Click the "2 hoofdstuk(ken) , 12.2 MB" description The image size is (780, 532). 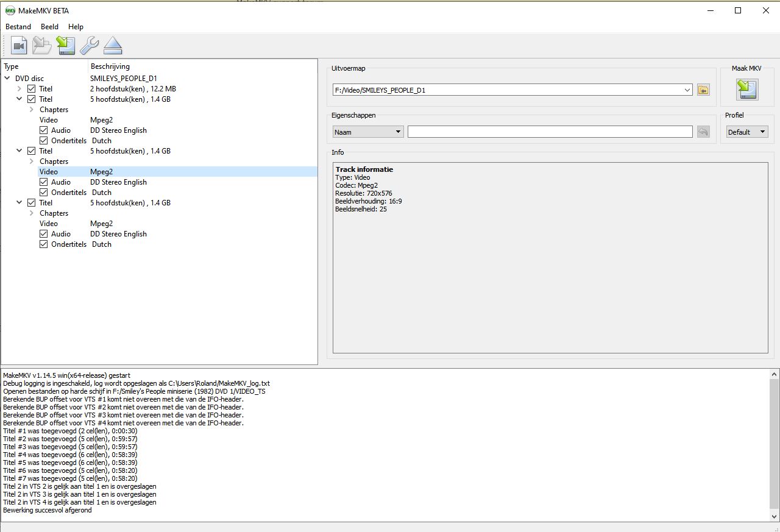[x=133, y=89]
